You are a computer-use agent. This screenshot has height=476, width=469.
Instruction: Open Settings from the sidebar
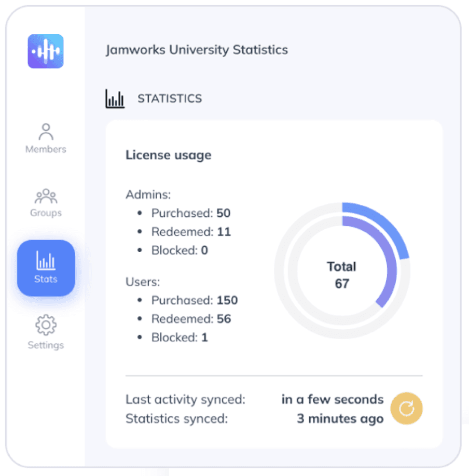(46, 332)
